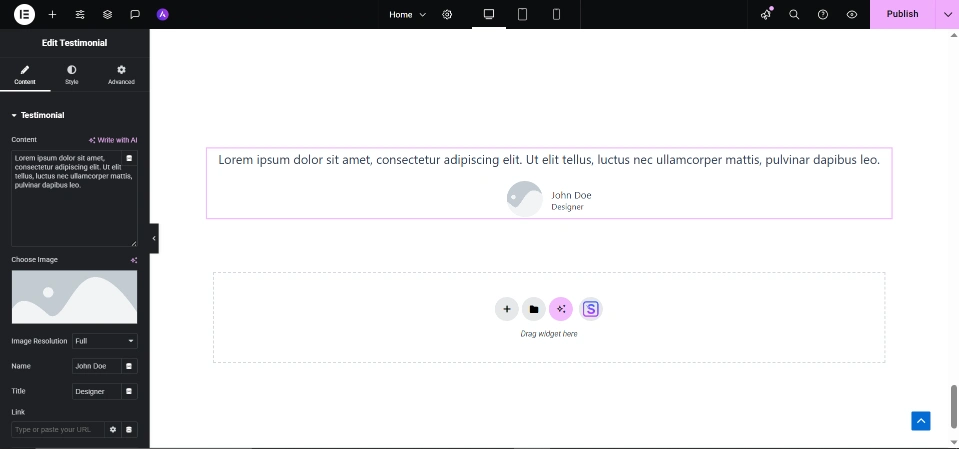This screenshot has width=959, height=449.
Task: Open the Notes speech bubble icon
Action: [135, 14]
